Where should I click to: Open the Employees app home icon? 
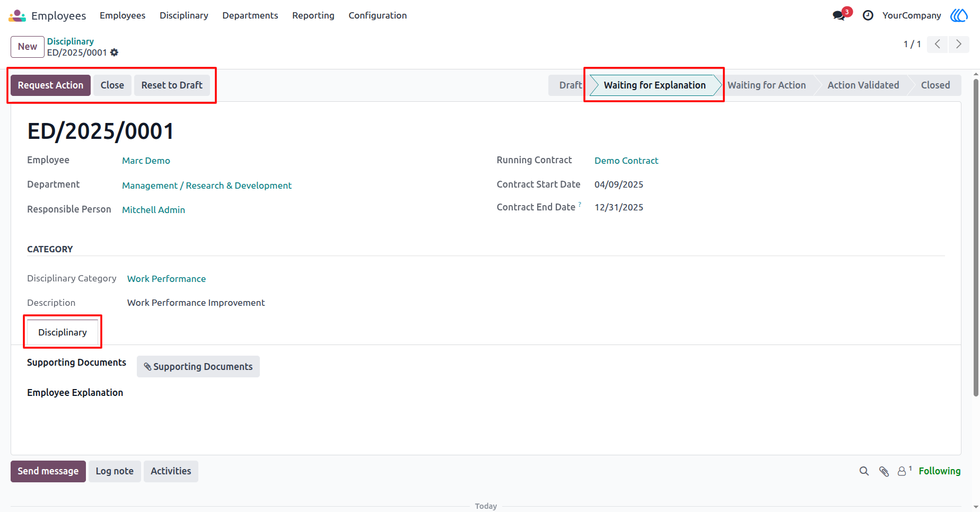point(17,15)
